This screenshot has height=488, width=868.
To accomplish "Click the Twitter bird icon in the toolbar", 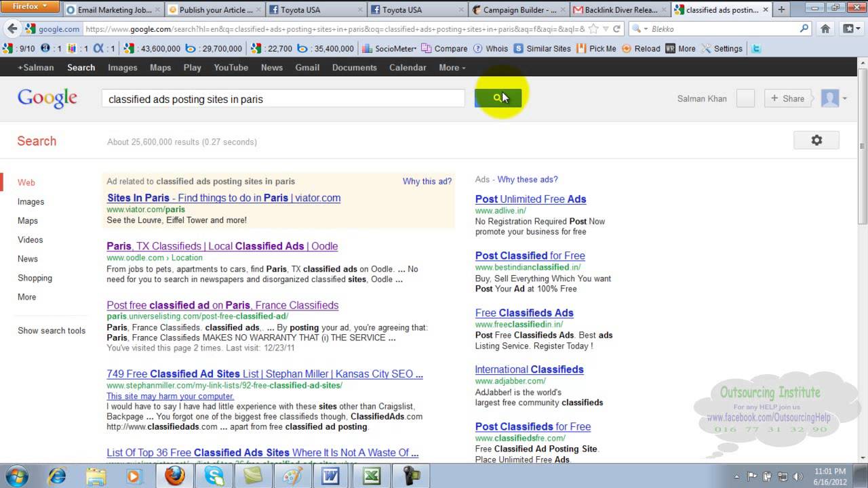I will pyautogui.click(x=755, y=49).
